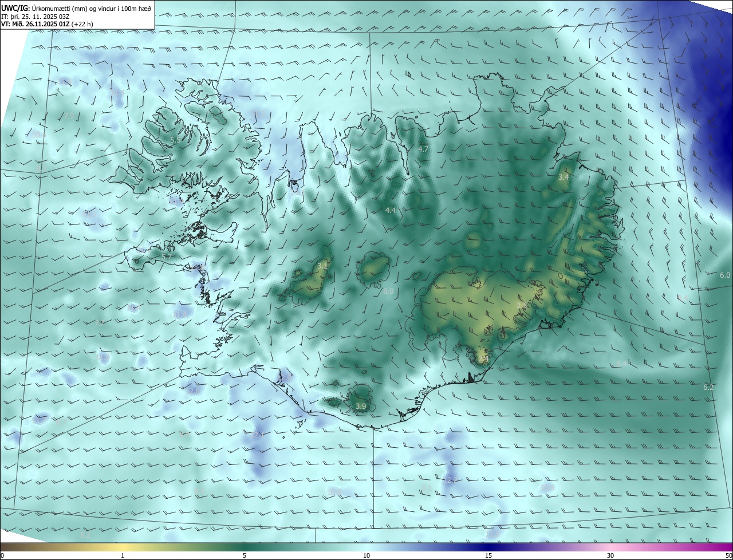This screenshot has height=560, width=733.
Task: Click the 10.6 value in the northwest sea
Action: click(x=38, y=135)
